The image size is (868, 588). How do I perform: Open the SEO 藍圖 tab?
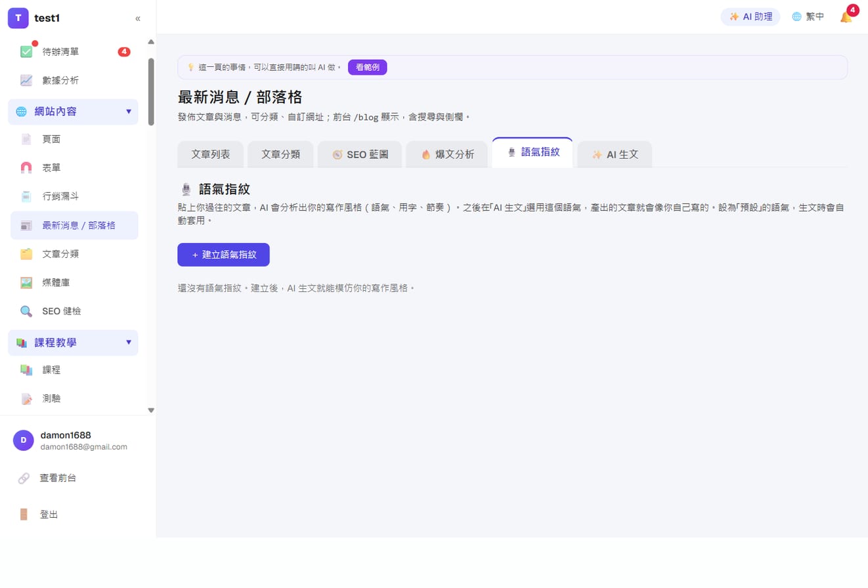(360, 155)
